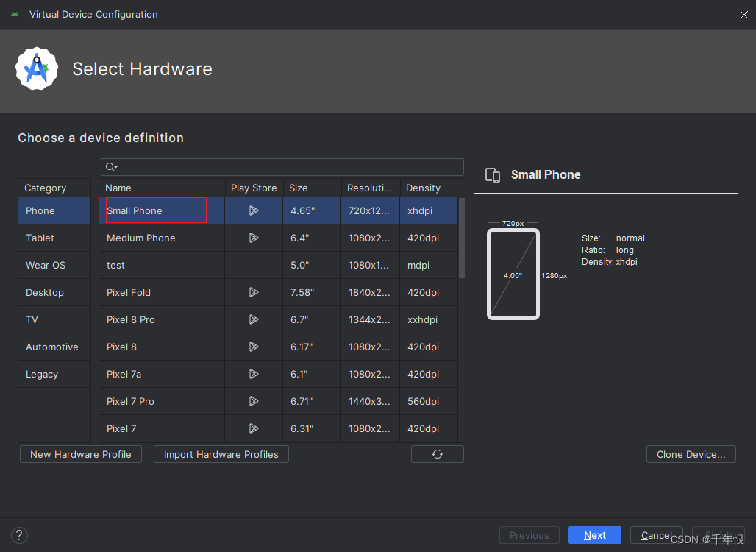
Task: Close the Virtual Device Configuration window
Action: coord(744,15)
